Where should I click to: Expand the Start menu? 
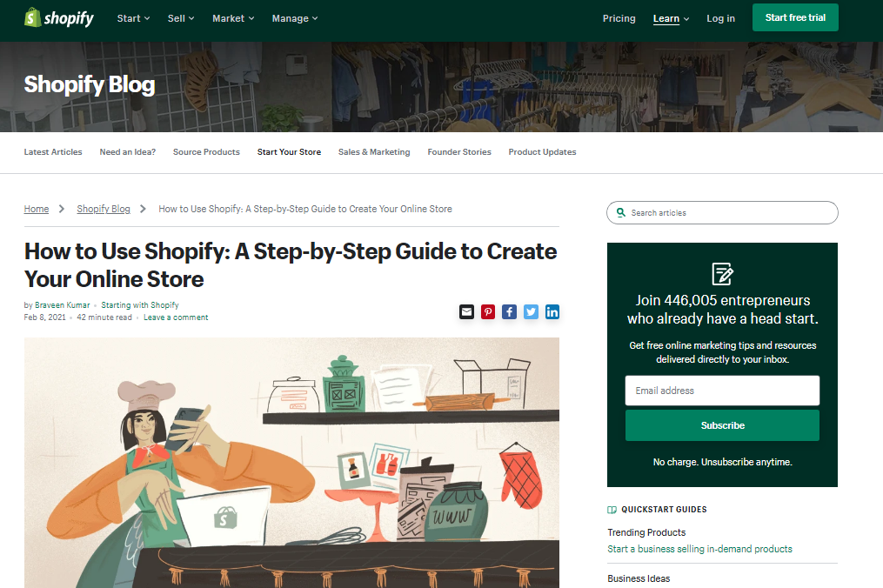click(133, 18)
